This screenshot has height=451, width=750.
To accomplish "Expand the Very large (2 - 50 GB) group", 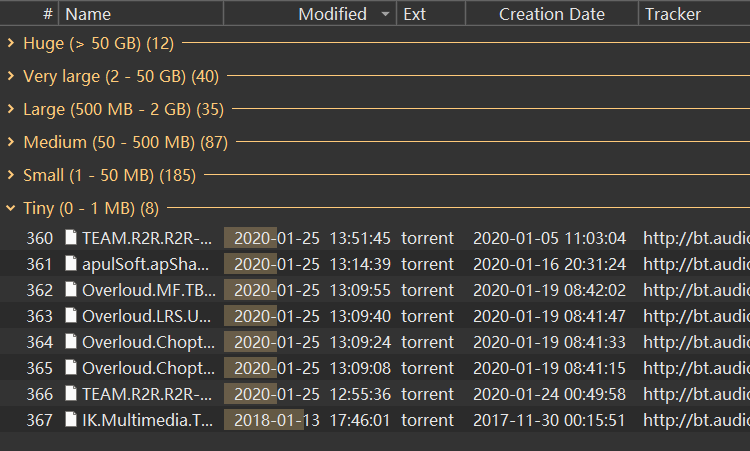I will point(10,76).
